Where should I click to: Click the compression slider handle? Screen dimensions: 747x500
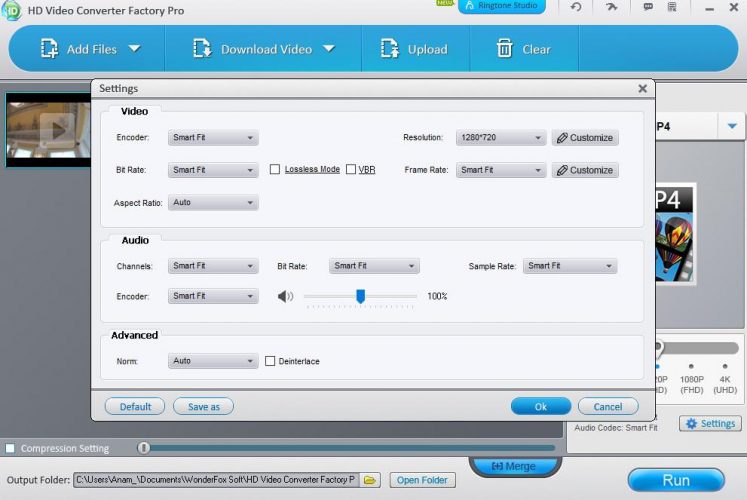pyautogui.click(x=143, y=448)
